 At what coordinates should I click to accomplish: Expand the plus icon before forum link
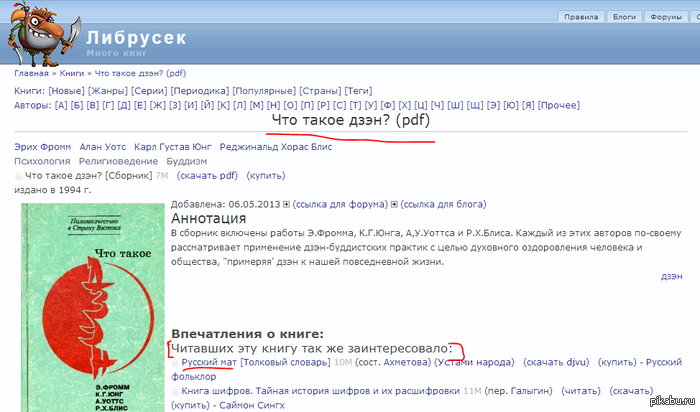tap(286, 204)
